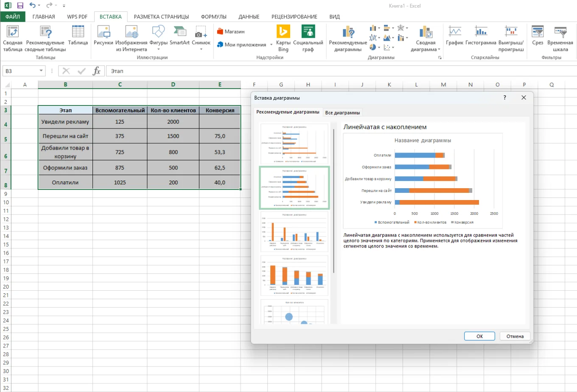Viewport: 577px width, 392px height.
Task: Click the Отмена button in dialog
Action: [x=515, y=336]
